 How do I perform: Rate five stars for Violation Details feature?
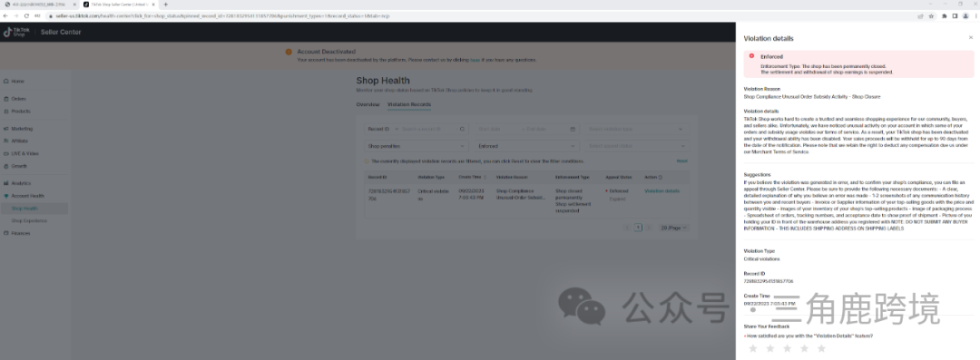(x=821, y=348)
